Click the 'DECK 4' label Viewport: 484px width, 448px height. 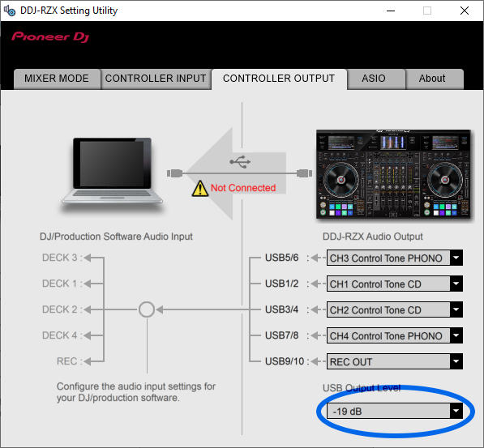pos(59,335)
